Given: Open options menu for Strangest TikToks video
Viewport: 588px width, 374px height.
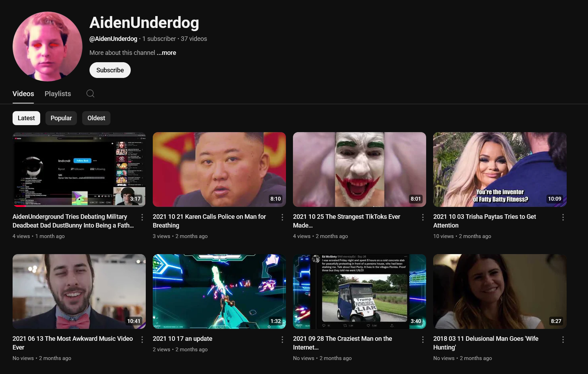Looking at the screenshot, I should click(x=423, y=217).
